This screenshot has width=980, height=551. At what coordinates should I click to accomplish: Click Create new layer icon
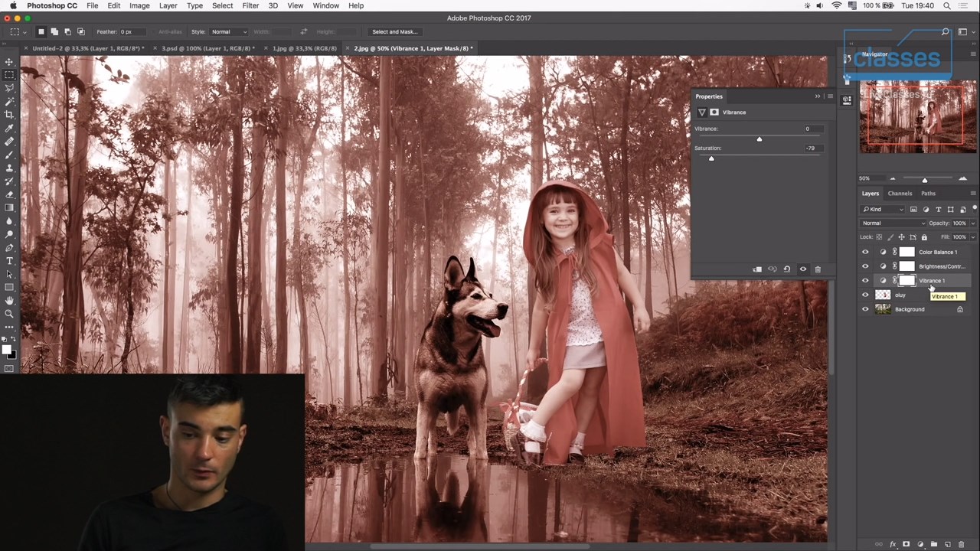point(948,544)
